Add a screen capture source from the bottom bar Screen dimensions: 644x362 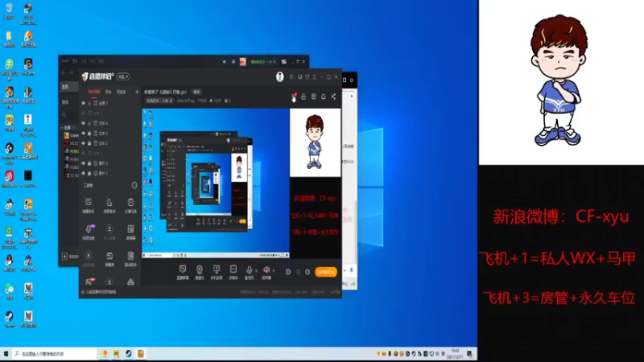(x=183, y=272)
